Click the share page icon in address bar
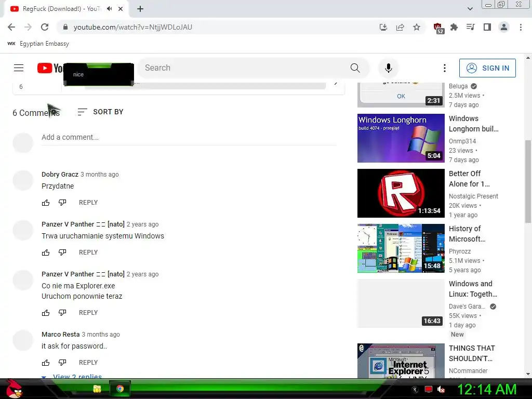 pyautogui.click(x=400, y=27)
